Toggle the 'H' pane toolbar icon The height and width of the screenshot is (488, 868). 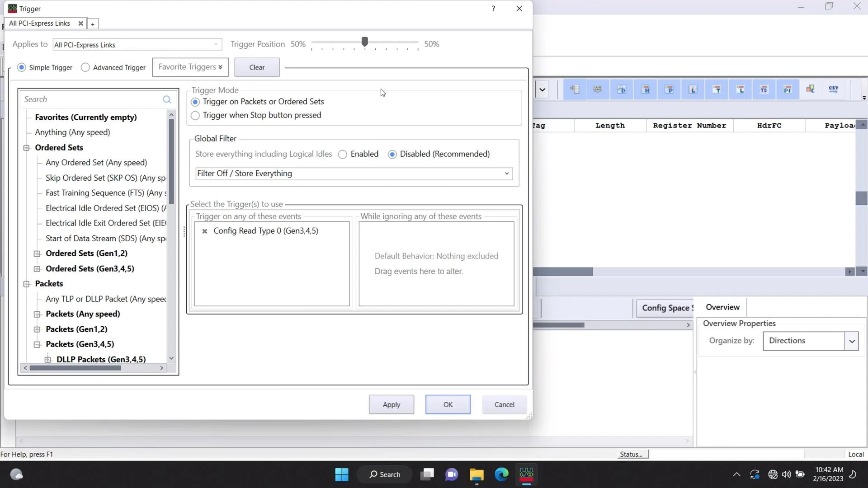[646, 89]
